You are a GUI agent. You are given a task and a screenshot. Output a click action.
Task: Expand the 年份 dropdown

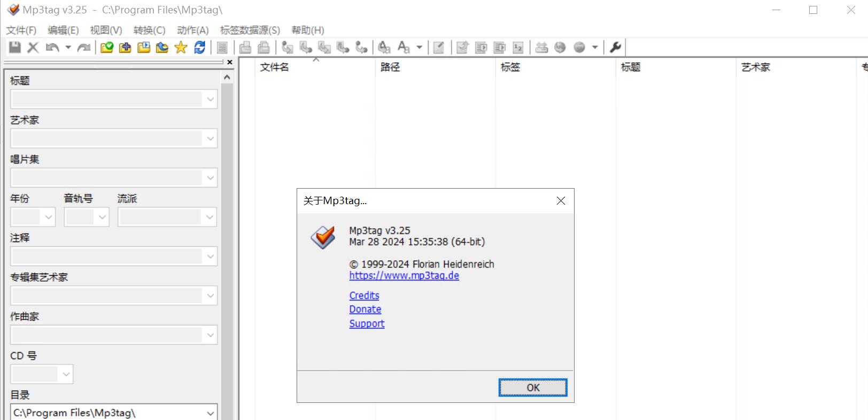[x=49, y=217]
